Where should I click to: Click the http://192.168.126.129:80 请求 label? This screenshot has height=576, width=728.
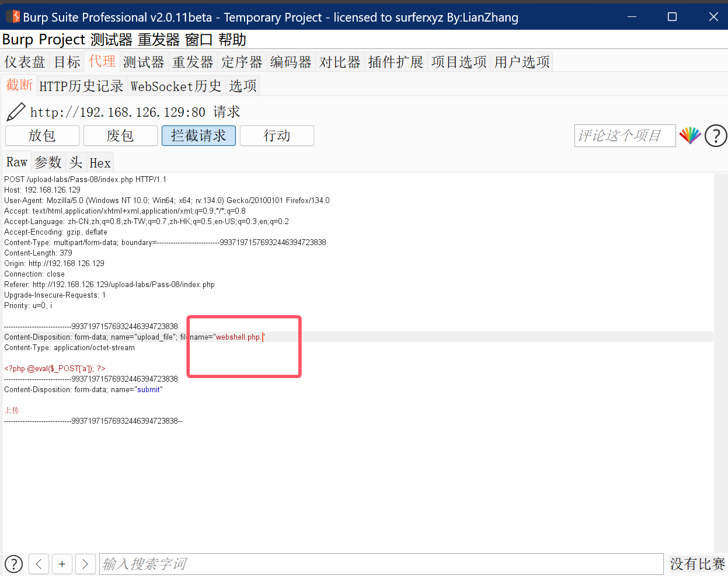click(135, 111)
